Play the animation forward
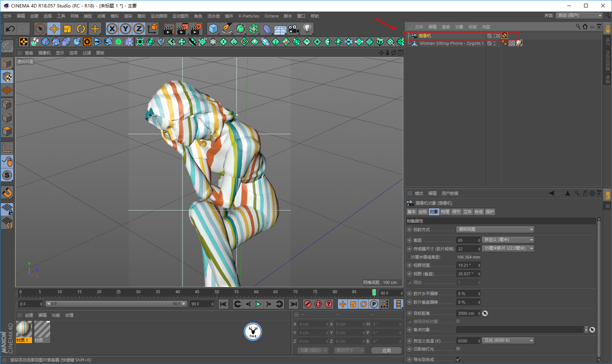The width and height of the screenshot is (612, 364). 258,304
